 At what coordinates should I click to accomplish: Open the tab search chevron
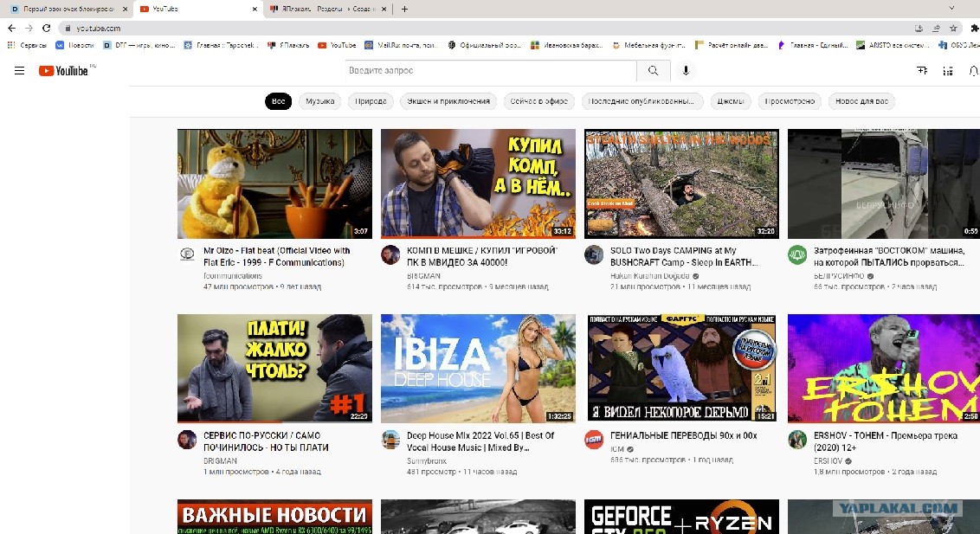point(951,8)
